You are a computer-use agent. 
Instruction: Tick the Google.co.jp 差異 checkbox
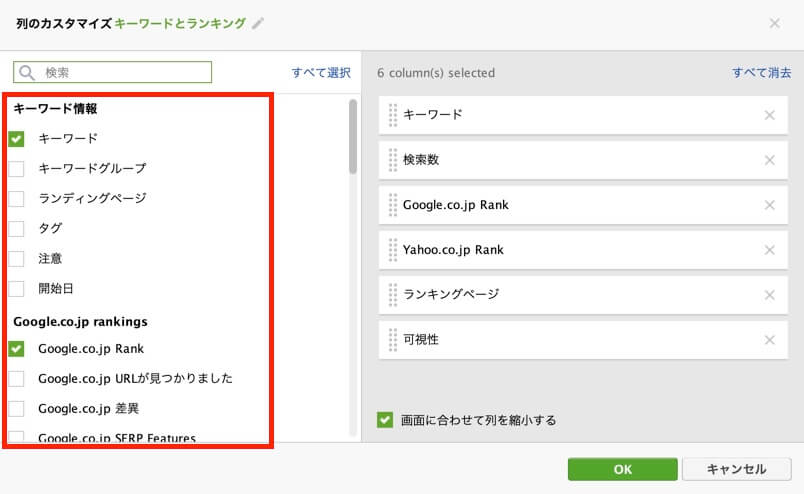click(16, 409)
